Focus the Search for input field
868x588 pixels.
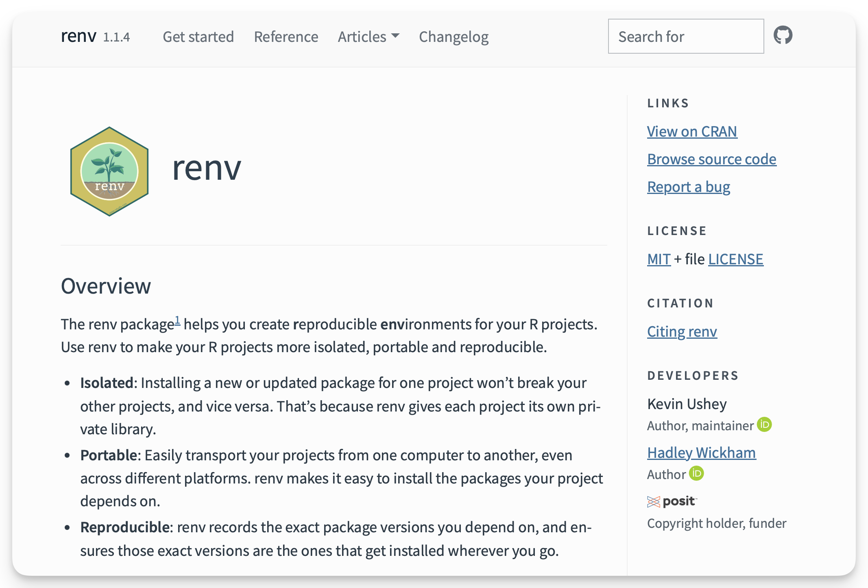[686, 36]
